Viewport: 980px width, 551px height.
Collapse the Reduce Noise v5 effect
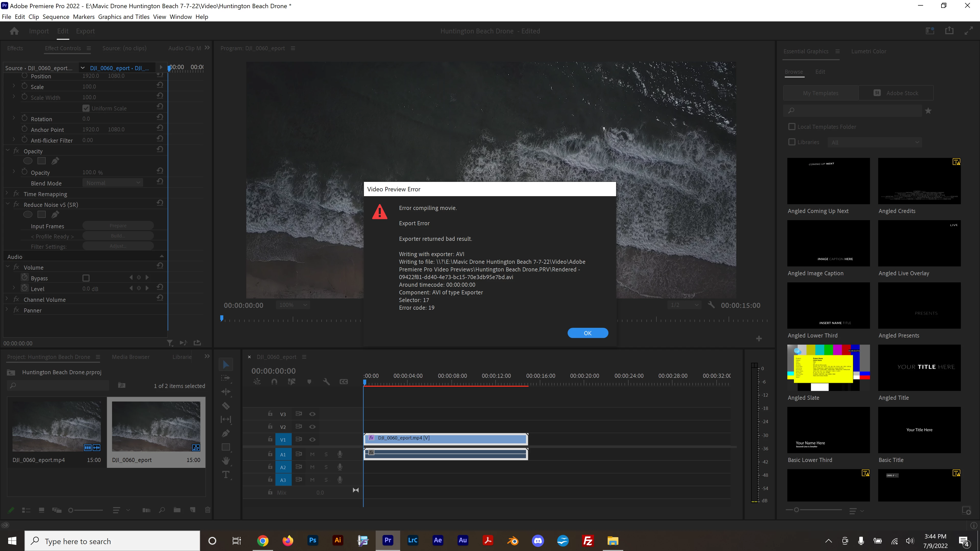[x=8, y=204]
